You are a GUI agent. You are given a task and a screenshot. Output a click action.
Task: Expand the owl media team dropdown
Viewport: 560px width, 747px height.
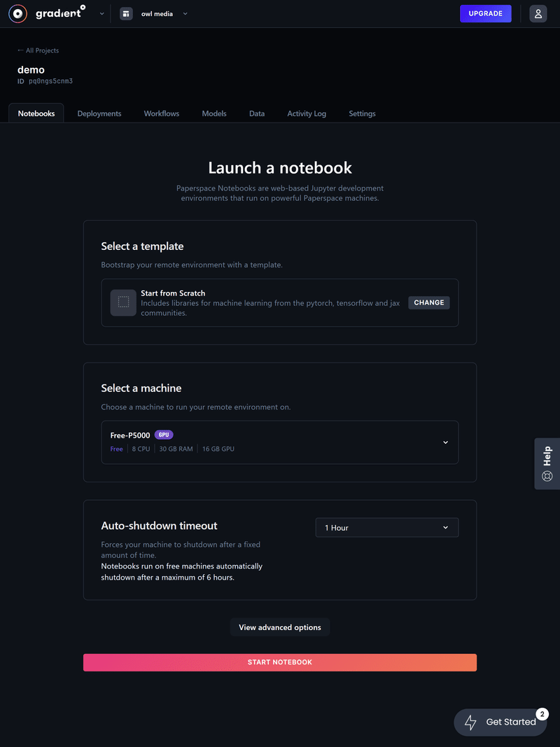185,14
